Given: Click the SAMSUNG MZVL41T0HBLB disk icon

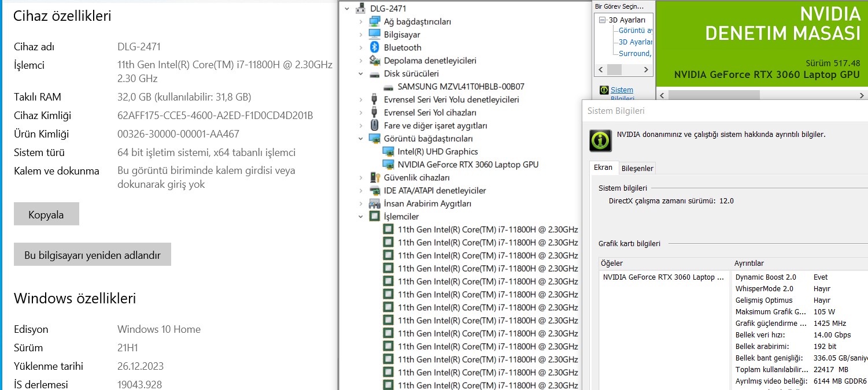Looking at the screenshot, I should 388,87.
